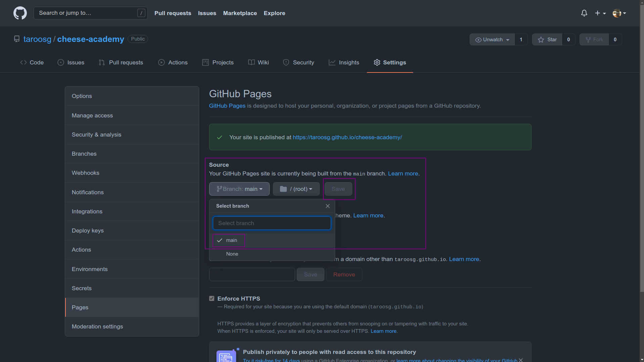Image resolution: width=644 pixels, height=362 pixels.
Task: Open the Issues repository tab
Action: coord(71,62)
